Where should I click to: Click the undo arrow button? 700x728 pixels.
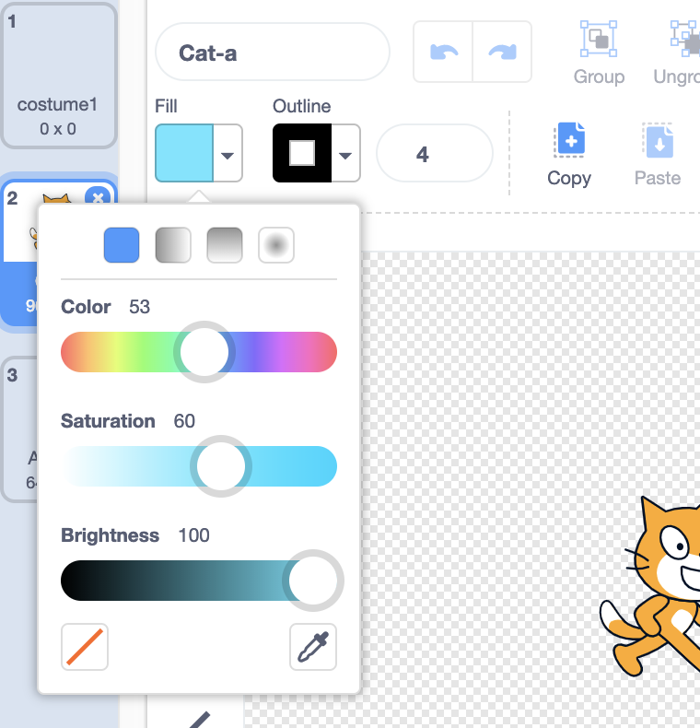tap(443, 52)
